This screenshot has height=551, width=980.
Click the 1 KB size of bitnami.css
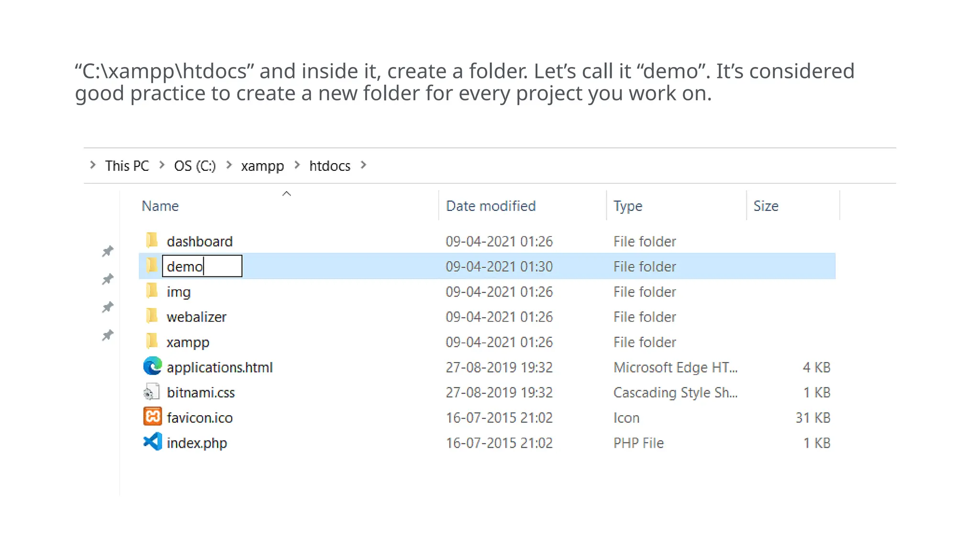tap(816, 393)
